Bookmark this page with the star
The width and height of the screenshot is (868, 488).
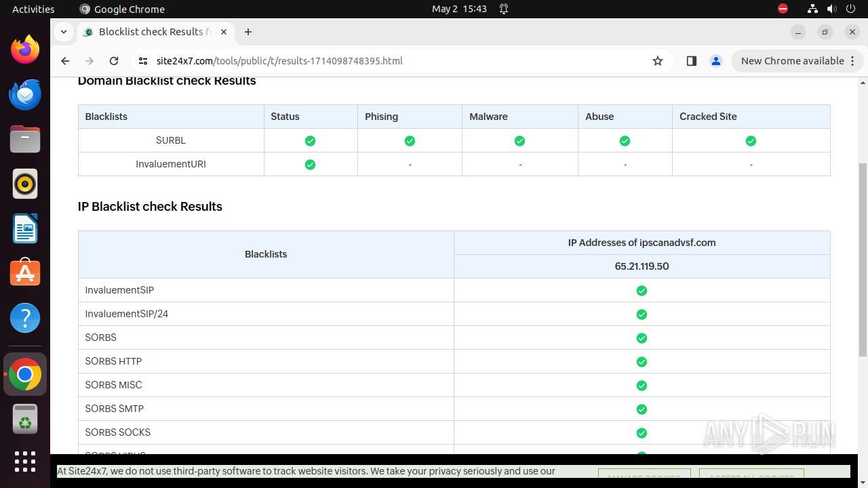(658, 61)
